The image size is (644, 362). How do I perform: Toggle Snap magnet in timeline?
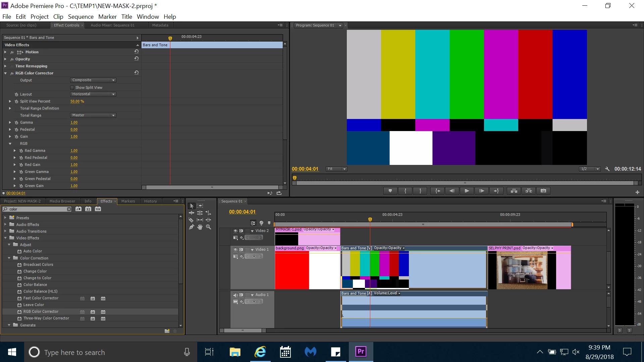253,223
